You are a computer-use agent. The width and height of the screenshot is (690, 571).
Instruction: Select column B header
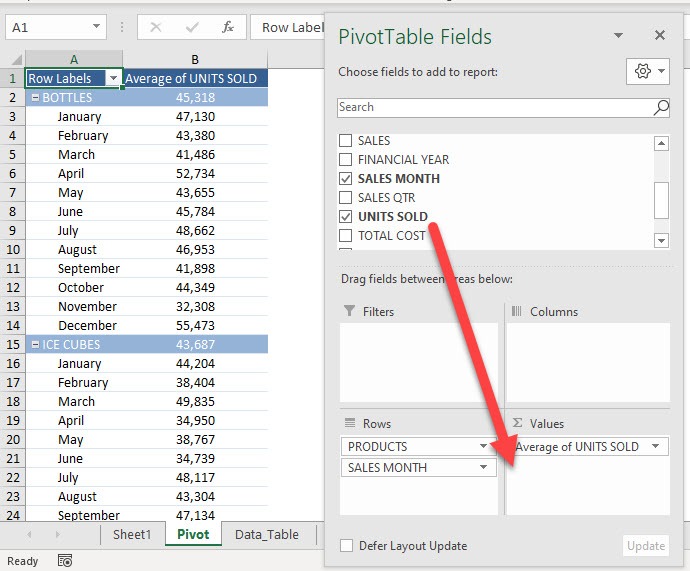point(195,59)
